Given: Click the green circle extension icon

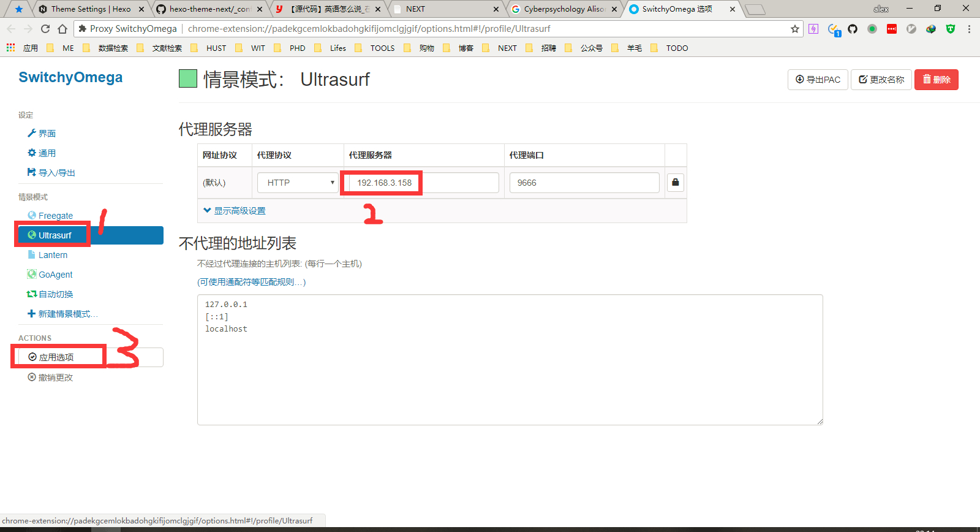Looking at the screenshot, I should tap(872, 29).
